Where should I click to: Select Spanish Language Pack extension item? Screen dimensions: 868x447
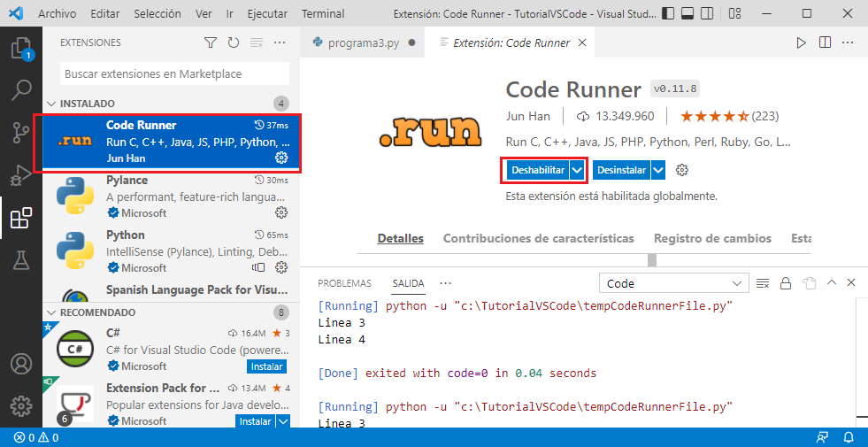click(172, 290)
